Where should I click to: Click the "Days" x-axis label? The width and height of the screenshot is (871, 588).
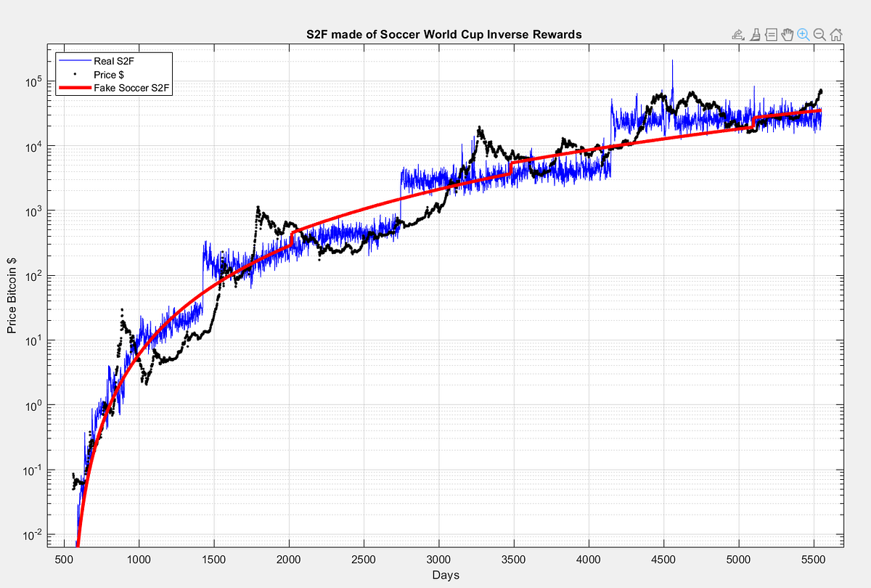(445, 575)
